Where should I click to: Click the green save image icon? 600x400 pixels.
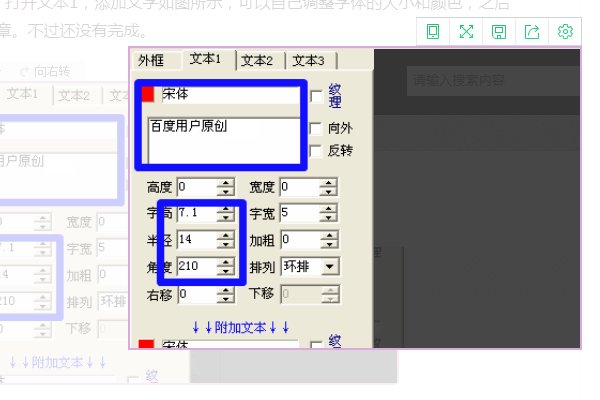click(x=499, y=31)
